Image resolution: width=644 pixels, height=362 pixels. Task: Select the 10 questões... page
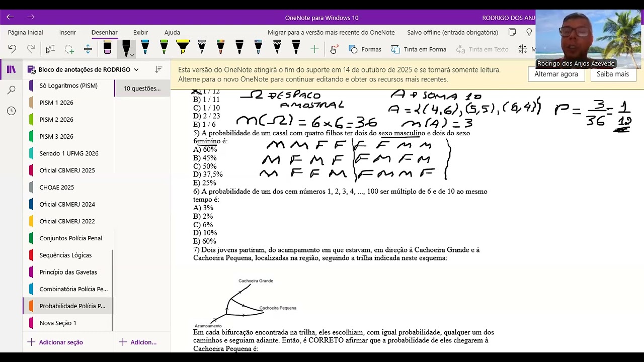142,88
